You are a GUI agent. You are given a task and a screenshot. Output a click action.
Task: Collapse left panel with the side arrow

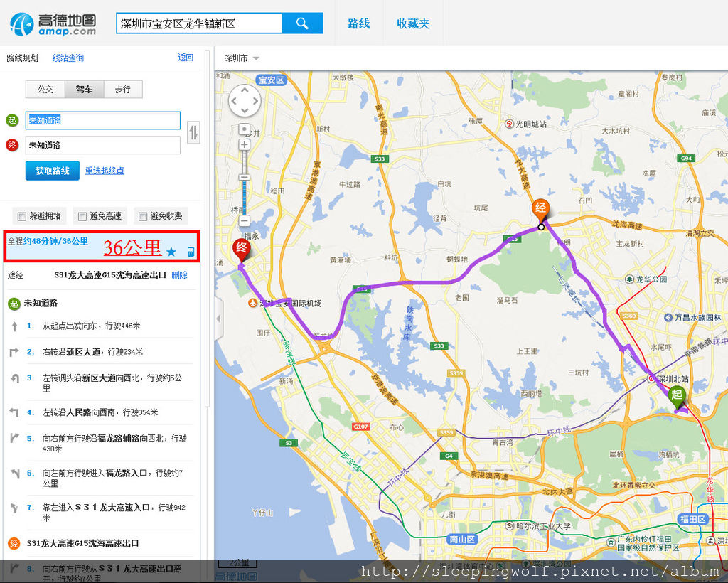pos(219,319)
